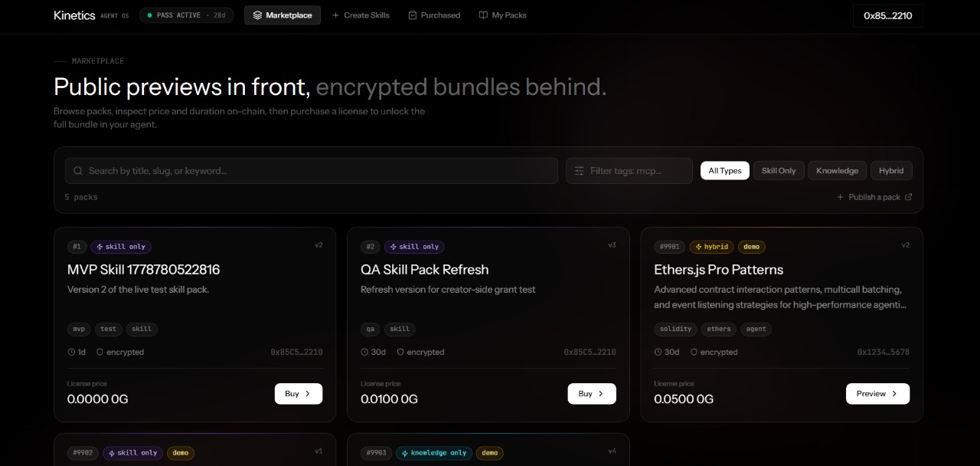
Task: Open the Marketplace tab
Action: (x=283, y=15)
